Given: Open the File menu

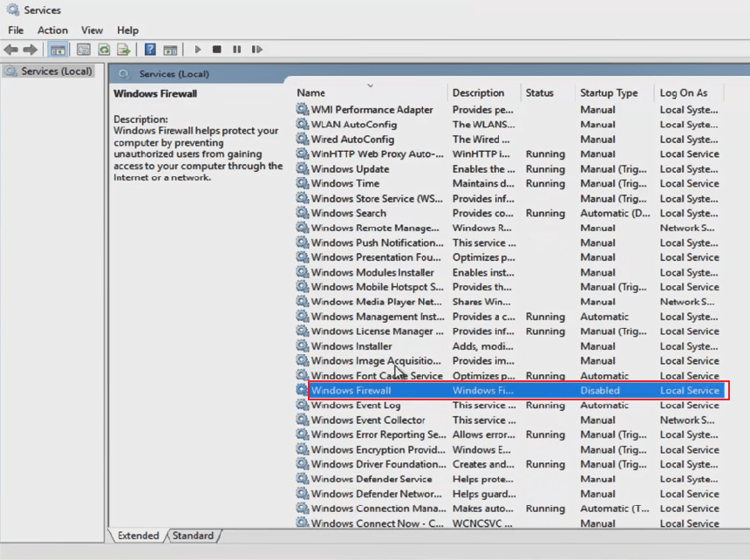Looking at the screenshot, I should [16, 31].
